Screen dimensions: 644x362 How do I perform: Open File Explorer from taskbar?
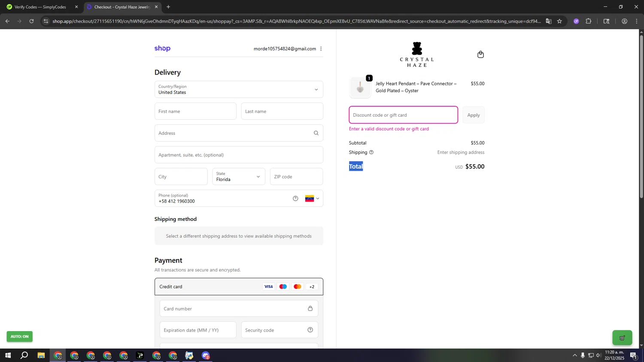pos(41,355)
